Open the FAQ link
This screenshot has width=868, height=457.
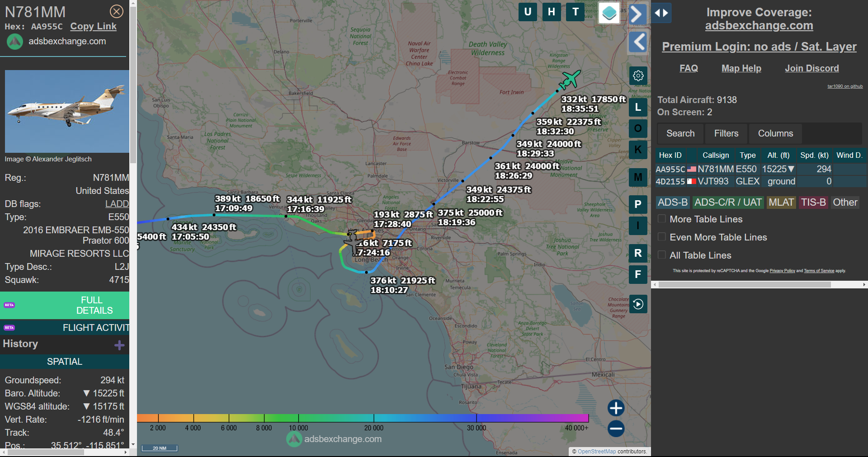(689, 68)
